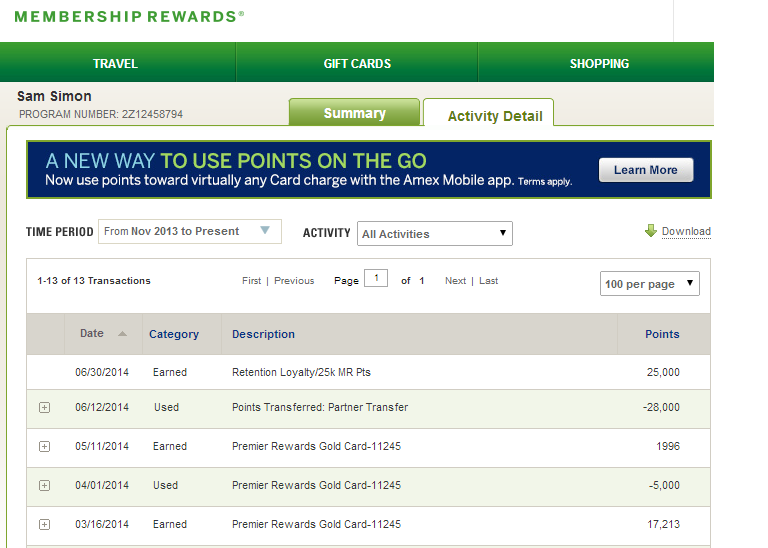Image resolution: width=768 pixels, height=548 pixels.
Task: Click the Sam Simon account name
Action: click(54, 96)
